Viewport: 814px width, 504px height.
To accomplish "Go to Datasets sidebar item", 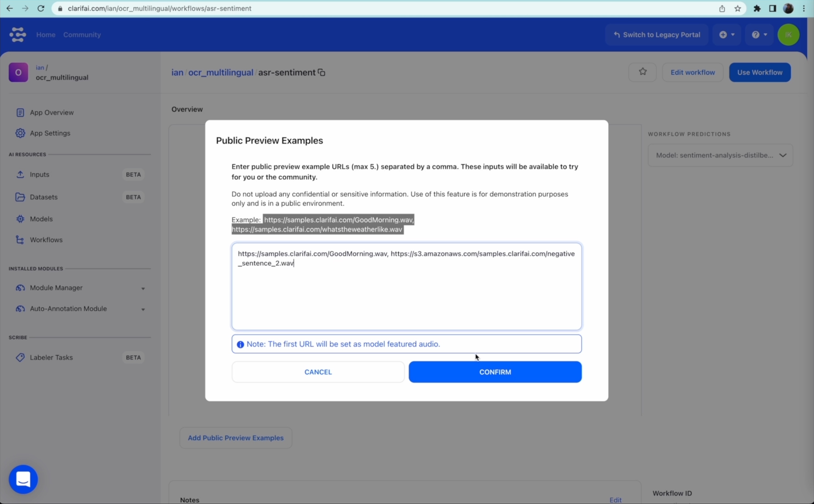I will point(44,197).
